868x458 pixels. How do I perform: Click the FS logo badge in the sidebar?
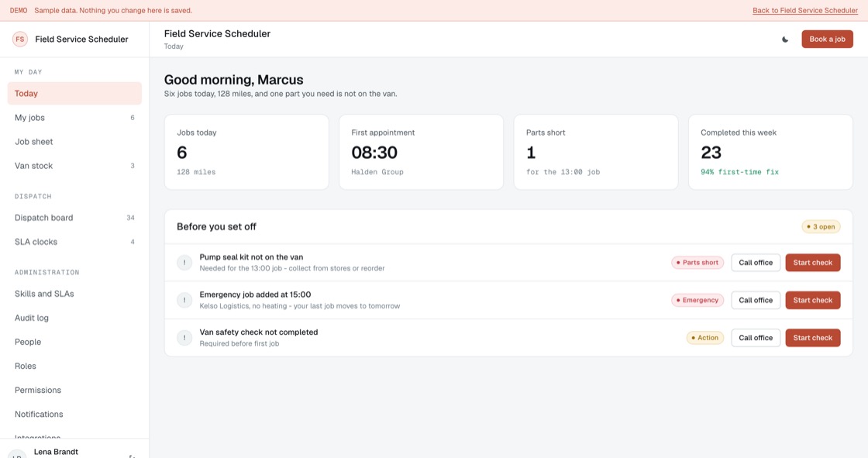click(x=20, y=40)
